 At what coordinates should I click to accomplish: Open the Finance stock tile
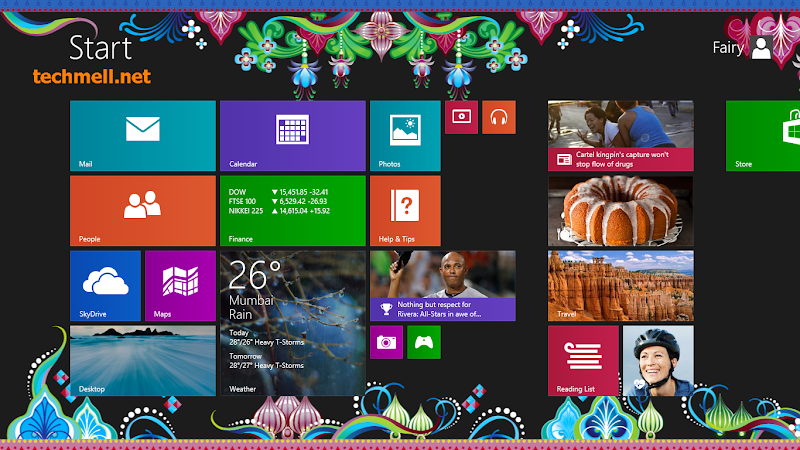(x=293, y=211)
